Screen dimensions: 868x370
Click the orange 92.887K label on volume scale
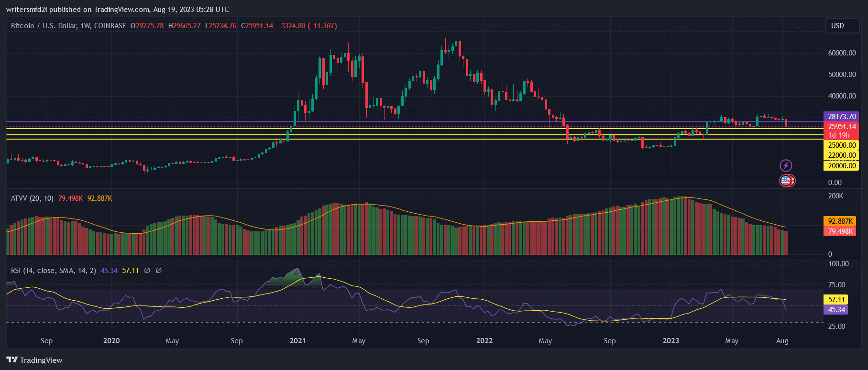(x=840, y=221)
